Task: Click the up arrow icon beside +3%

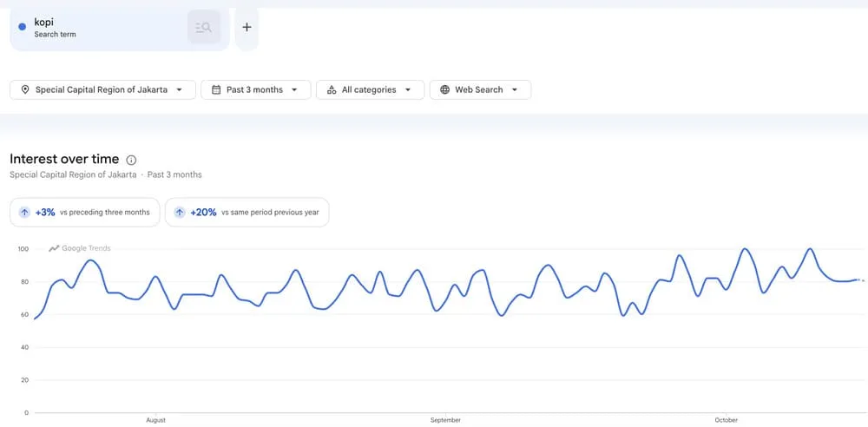Action: click(24, 212)
